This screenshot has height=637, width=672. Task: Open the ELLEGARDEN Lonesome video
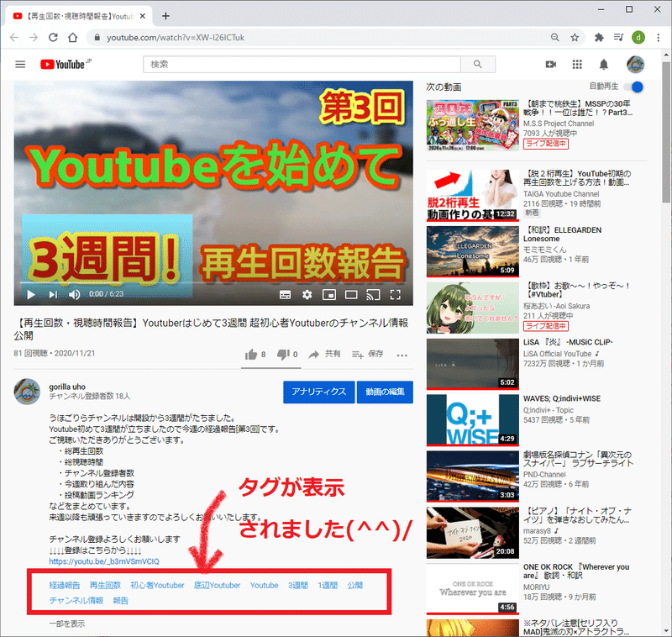[x=472, y=251]
